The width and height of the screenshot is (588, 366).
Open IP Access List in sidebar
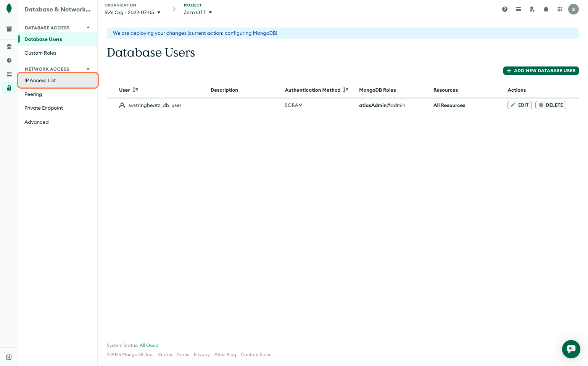pyautogui.click(x=40, y=80)
